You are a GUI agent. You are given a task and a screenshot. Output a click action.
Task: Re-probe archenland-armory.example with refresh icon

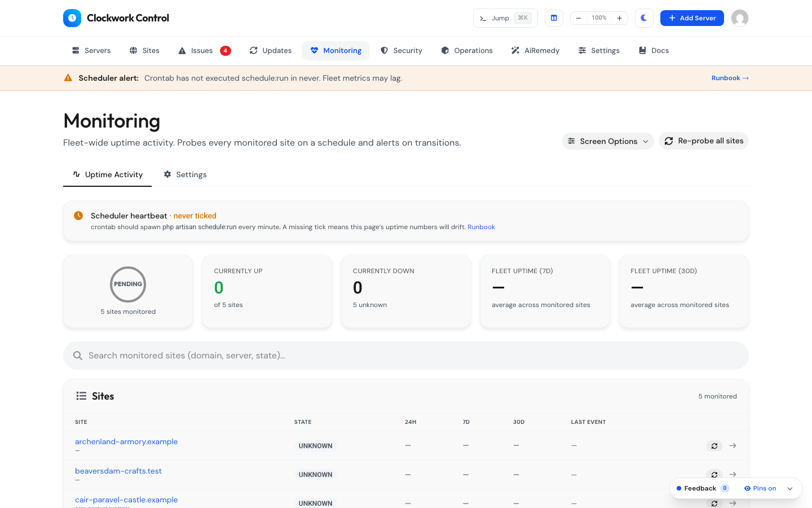pyautogui.click(x=714, y=446)
